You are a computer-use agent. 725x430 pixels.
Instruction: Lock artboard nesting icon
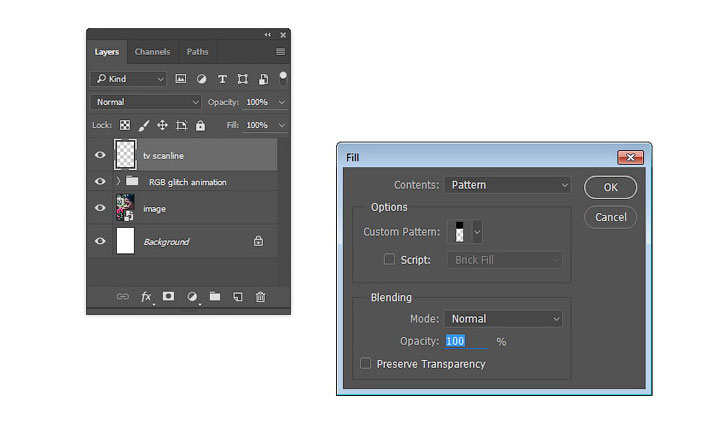coord(181,125)
